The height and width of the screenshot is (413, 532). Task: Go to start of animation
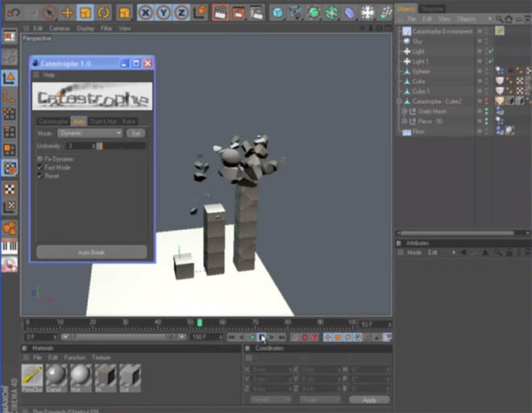(x=231, y=337)
